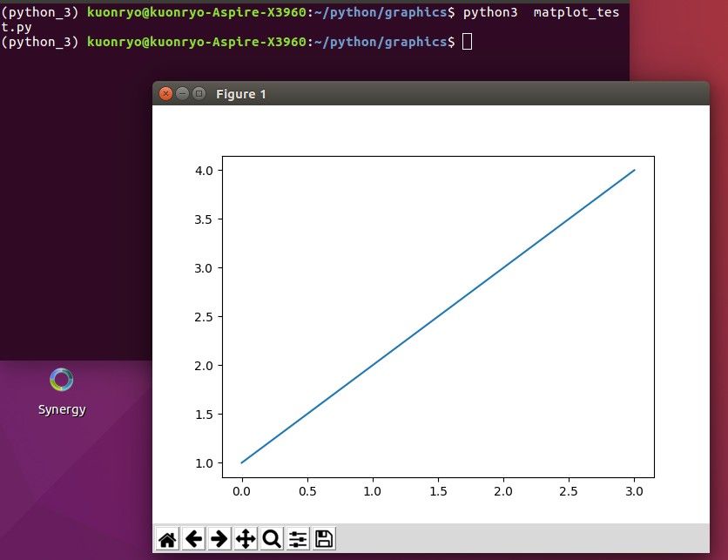Open the Configure subplots dialog

(x=298, y=539)
